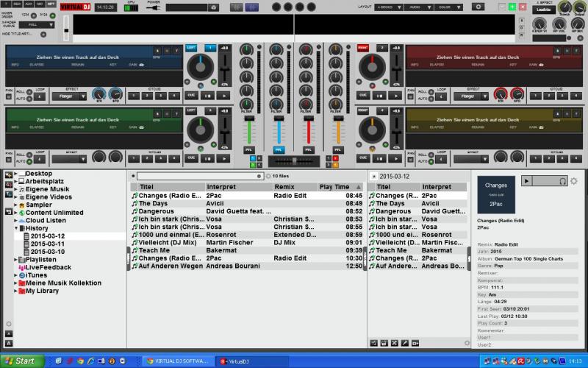Screen dimensions: 588x368
Task: Sort by the Play Time column header
Action: coord(340,187)
